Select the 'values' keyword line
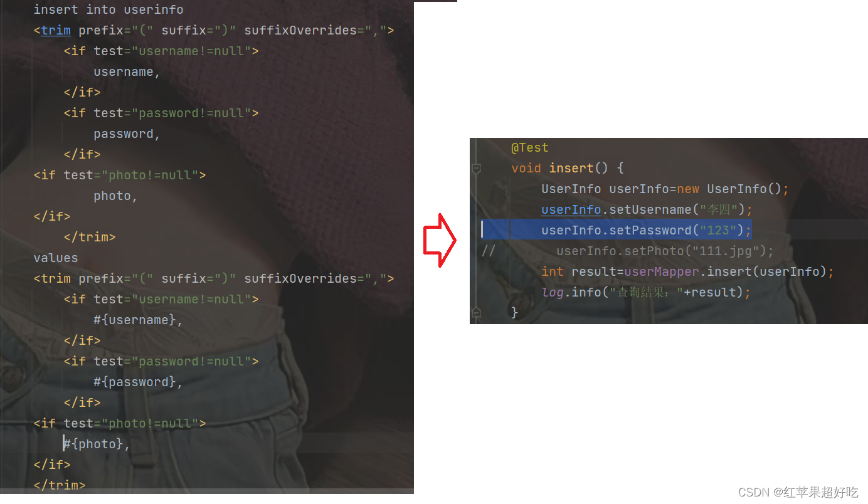This screenshot has height=504, width=868. [56, 258]
